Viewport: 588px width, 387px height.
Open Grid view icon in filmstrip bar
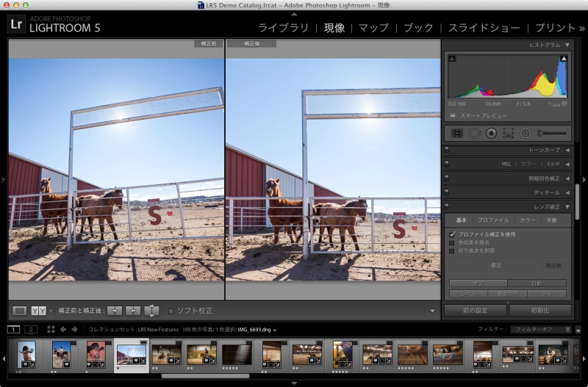click(51, 329)
